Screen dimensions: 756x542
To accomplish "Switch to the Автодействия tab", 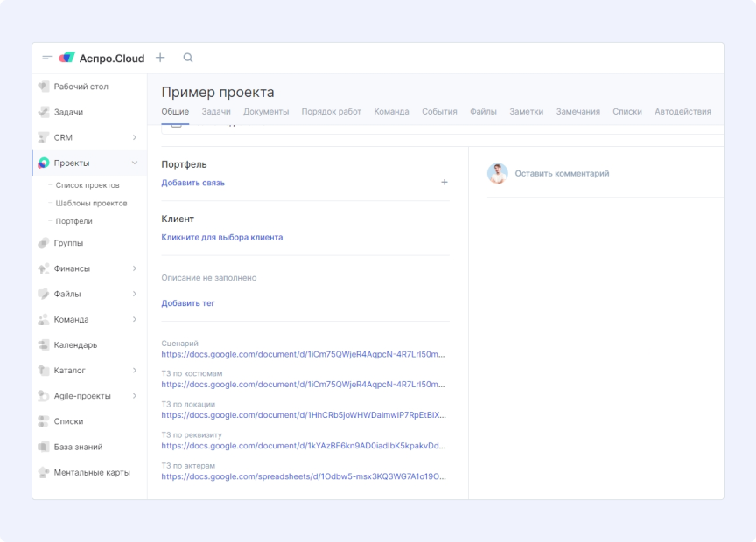I will coord(682,112).
